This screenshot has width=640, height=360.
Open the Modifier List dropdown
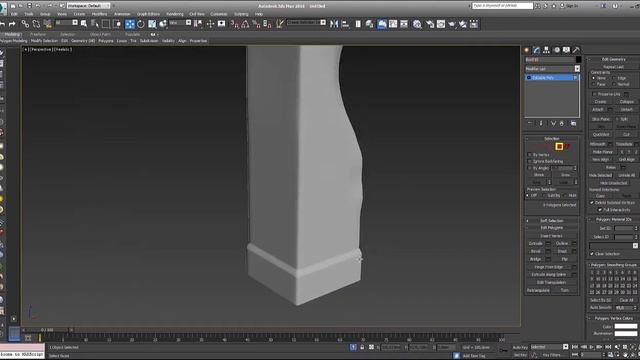coord(552,69)
